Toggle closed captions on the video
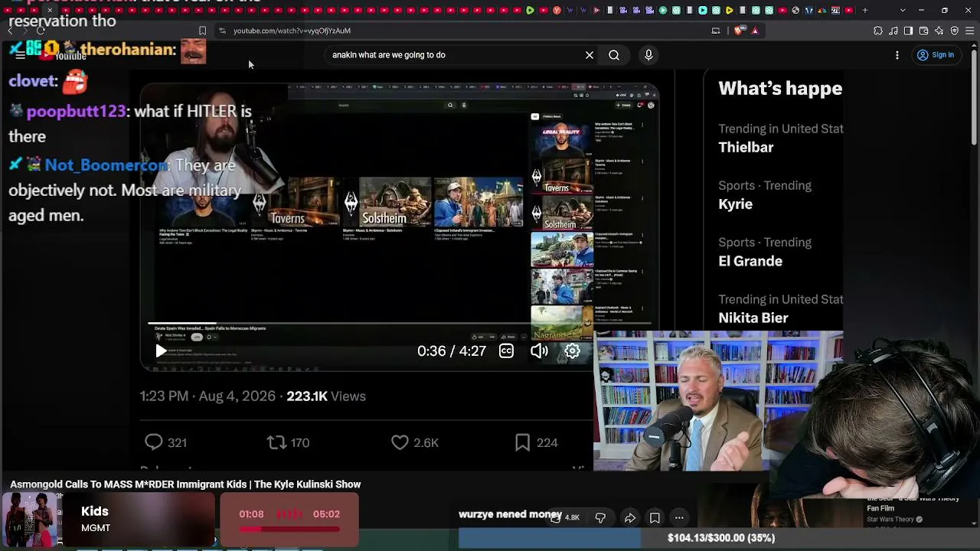 [x=506, y=351]
